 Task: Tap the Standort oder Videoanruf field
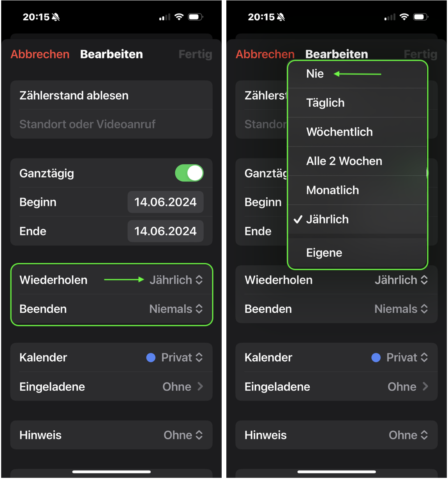[88, 124]
